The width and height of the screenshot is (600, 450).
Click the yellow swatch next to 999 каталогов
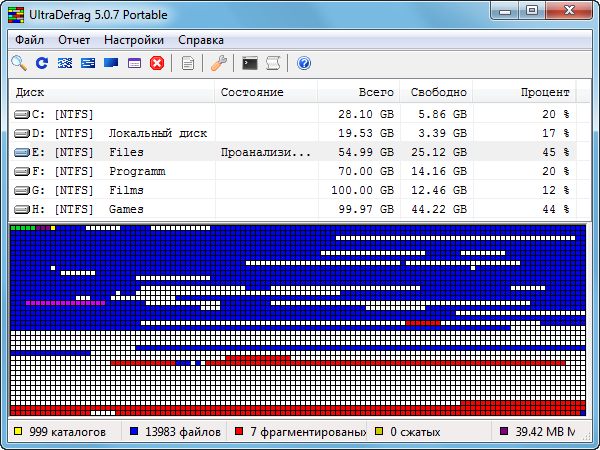[x=18, y=432]
